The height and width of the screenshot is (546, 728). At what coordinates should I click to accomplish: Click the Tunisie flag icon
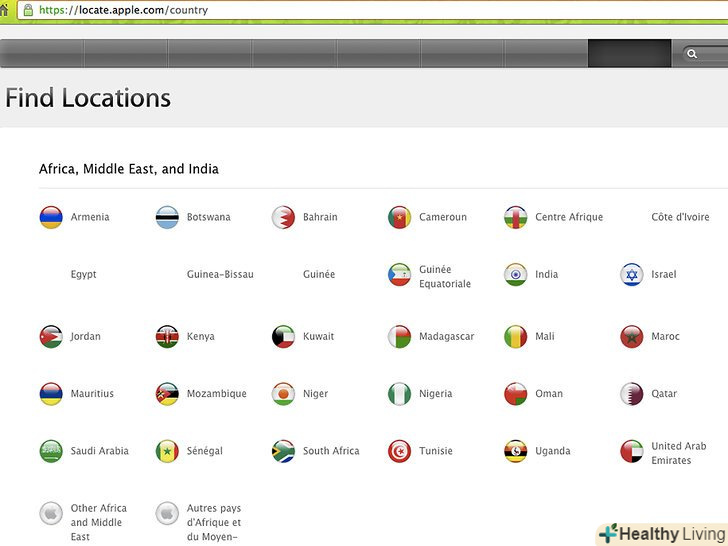coord(399,451)
